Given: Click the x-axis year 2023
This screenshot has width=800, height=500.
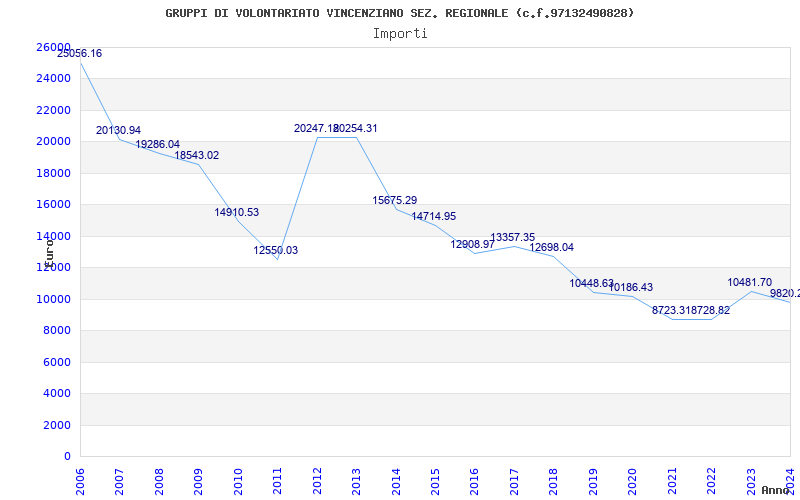Looking at the screenshot, I should point(751,482).
